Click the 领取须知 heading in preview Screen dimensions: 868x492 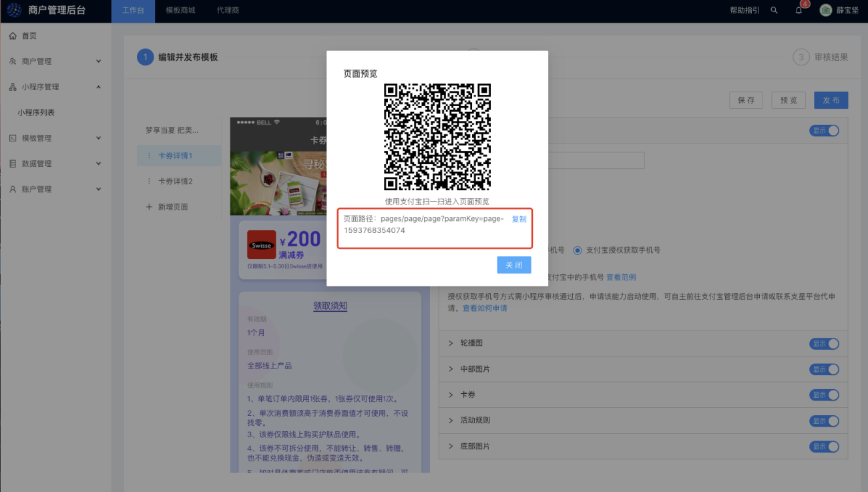point(330,306)
